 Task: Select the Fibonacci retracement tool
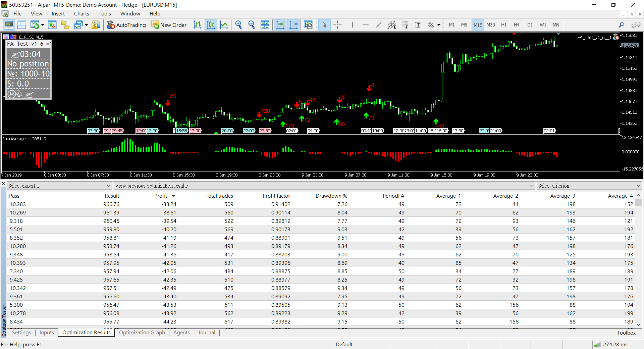coord(405,25)
